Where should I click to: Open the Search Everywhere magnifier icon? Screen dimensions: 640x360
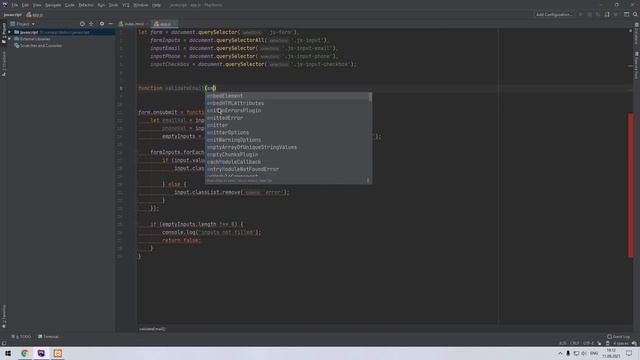tap(635, 15)
